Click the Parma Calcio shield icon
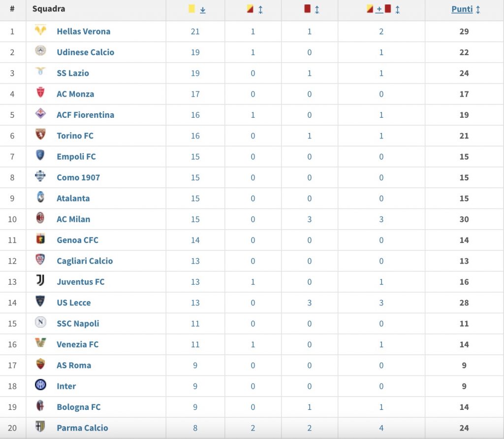Screen dimensions: 504x439 pyautogui.click(x=40, y=427)
